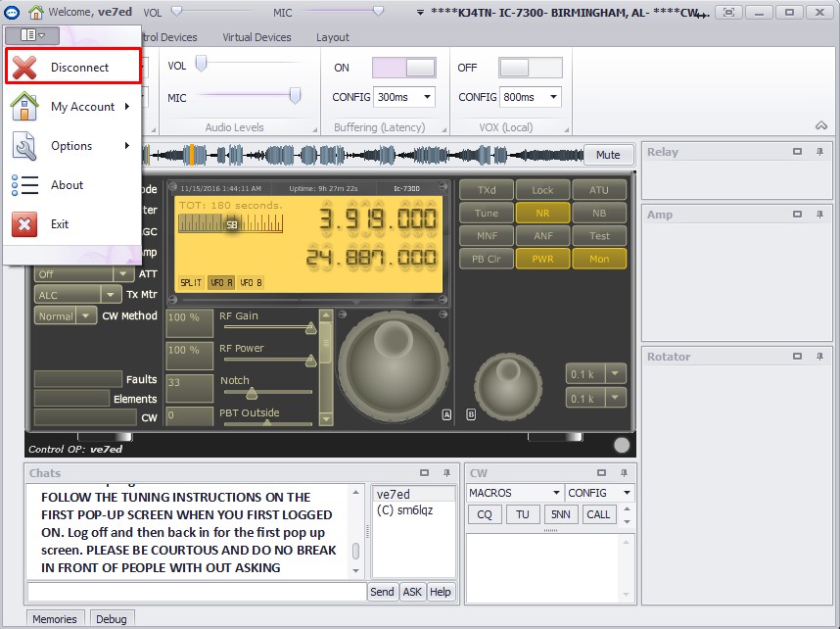Open the lower 0.1 k step dropdown
Viewport: 840px width, 629px height.
(x=615, y=398)
